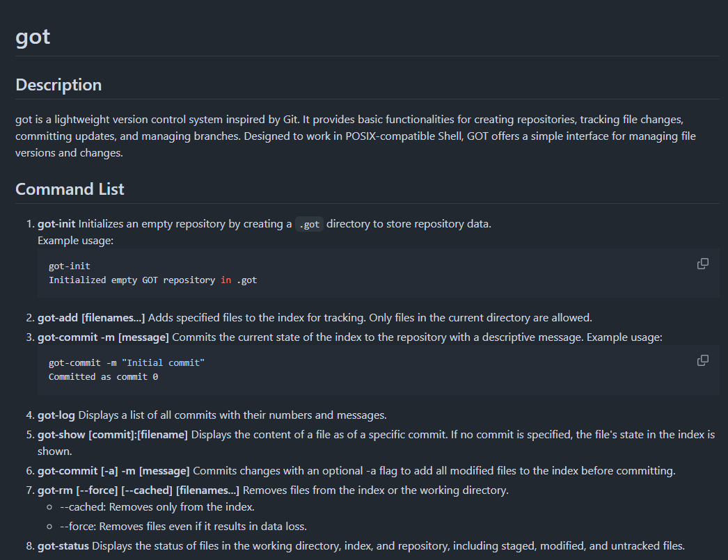Click the got-show [commit]:[filename] command text
Image resolution: width=728 pixels, height=560 pixels.
coord(113,435)
